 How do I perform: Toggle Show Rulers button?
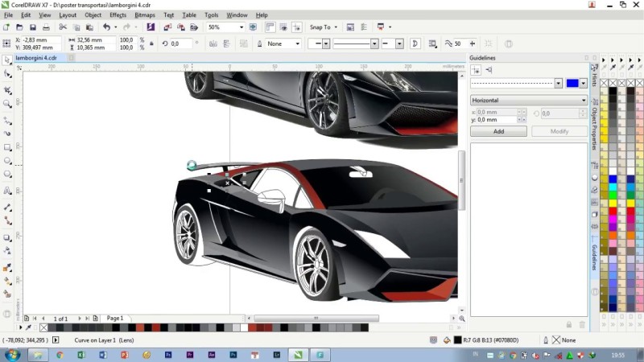(270, 27)
